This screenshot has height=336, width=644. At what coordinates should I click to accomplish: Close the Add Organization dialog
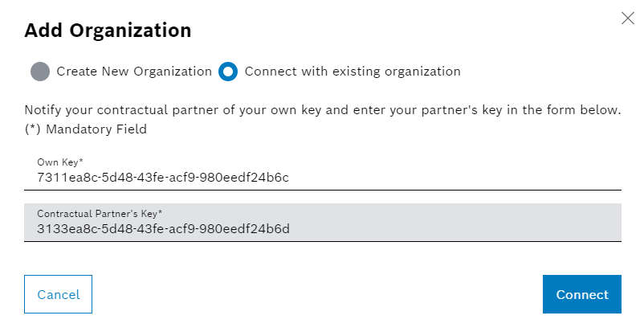point(628,18)
